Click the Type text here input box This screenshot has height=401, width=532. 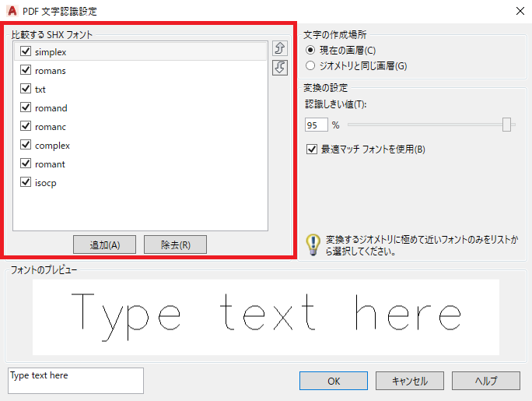click(75, 381)
